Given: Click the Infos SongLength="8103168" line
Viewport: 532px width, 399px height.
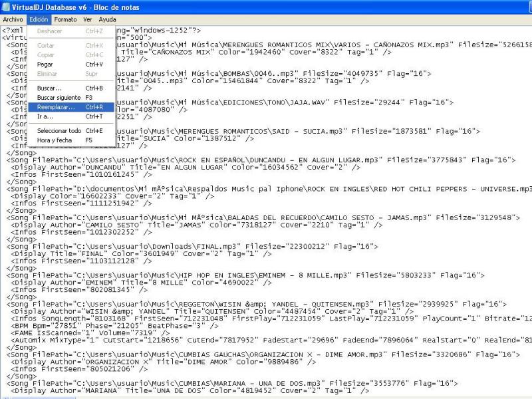Looking at the screenshot, I should 271,319.
